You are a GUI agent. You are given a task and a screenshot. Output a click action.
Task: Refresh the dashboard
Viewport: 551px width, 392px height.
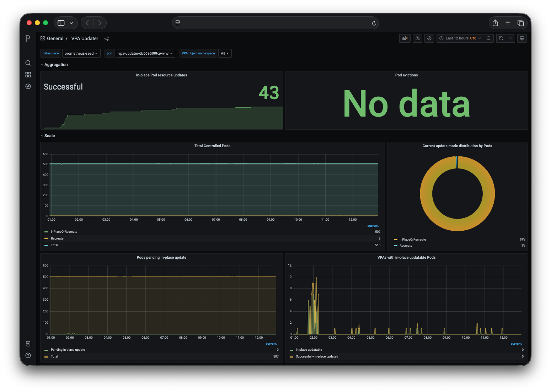coord(501,38)
